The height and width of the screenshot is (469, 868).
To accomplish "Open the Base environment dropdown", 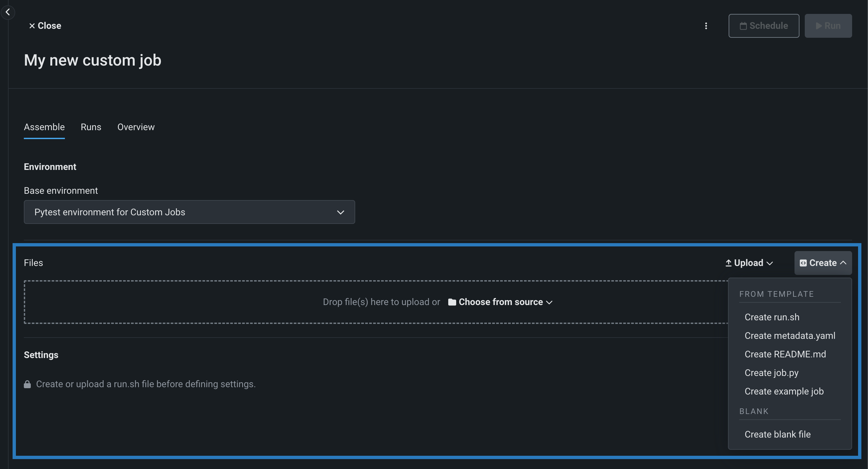I will point(189,212).
